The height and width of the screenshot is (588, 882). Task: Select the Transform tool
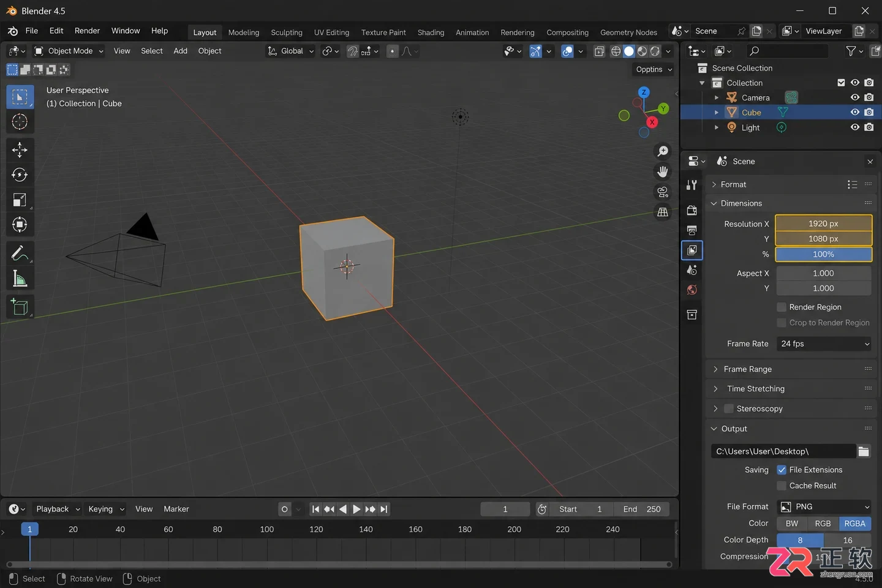coord(20,225)
